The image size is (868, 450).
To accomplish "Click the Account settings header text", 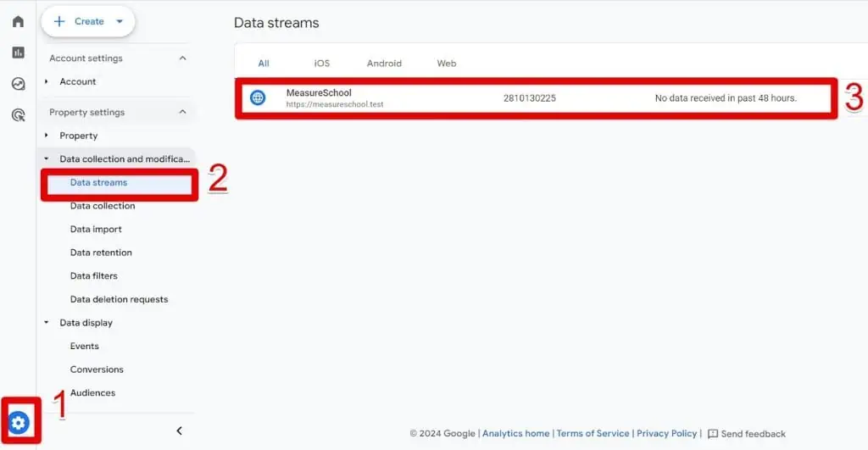I will [x=86, y=58].
